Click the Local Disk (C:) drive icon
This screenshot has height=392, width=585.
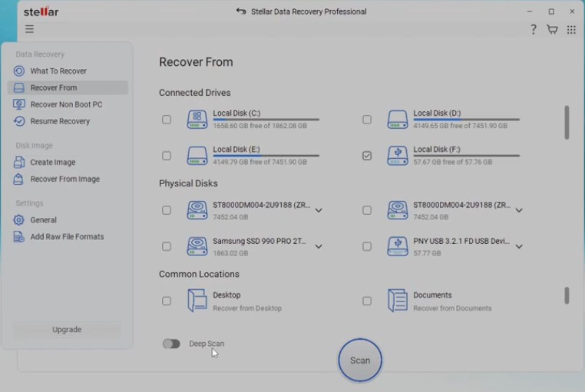197,120
